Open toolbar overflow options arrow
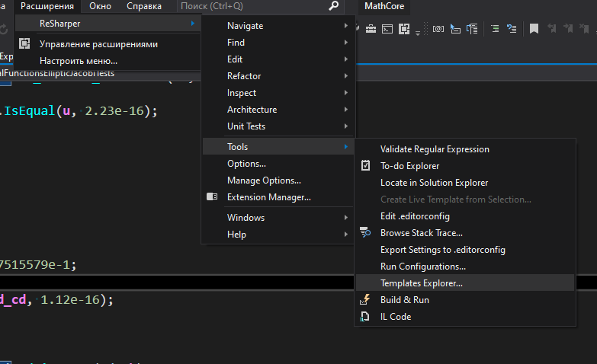 click(418, 33)
